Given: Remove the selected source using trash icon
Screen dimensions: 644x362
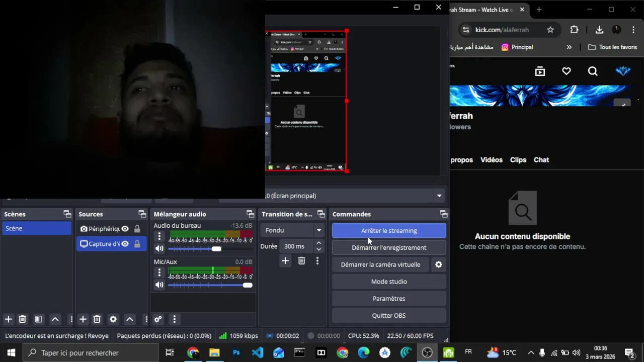Looking at the screenshot, I should [97, 319].
